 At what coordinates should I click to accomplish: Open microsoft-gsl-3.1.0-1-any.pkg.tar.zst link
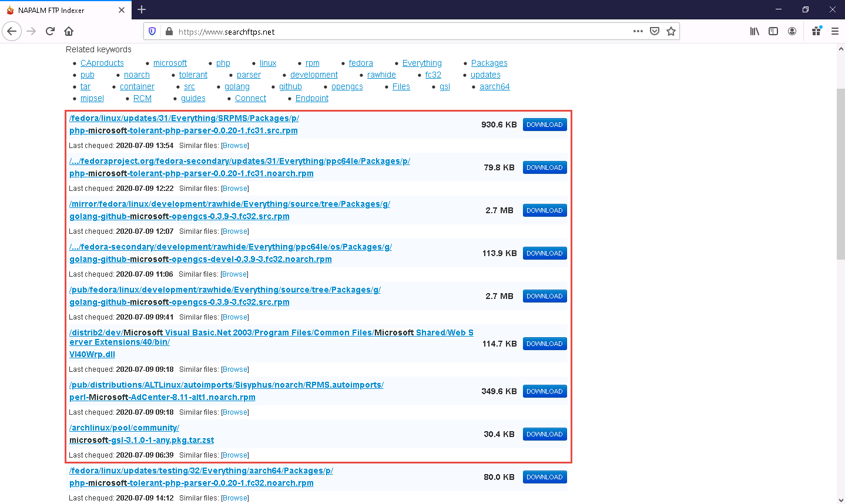[x=142, y=440]
